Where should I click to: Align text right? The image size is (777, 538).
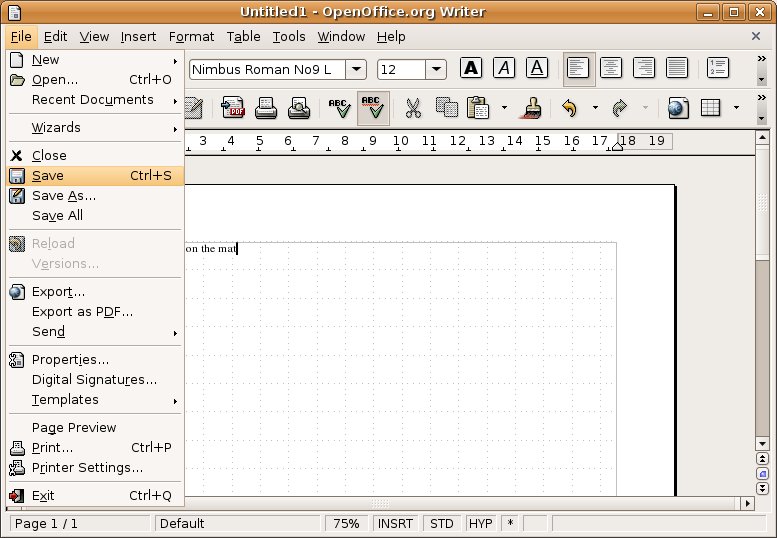click(644, 68)
